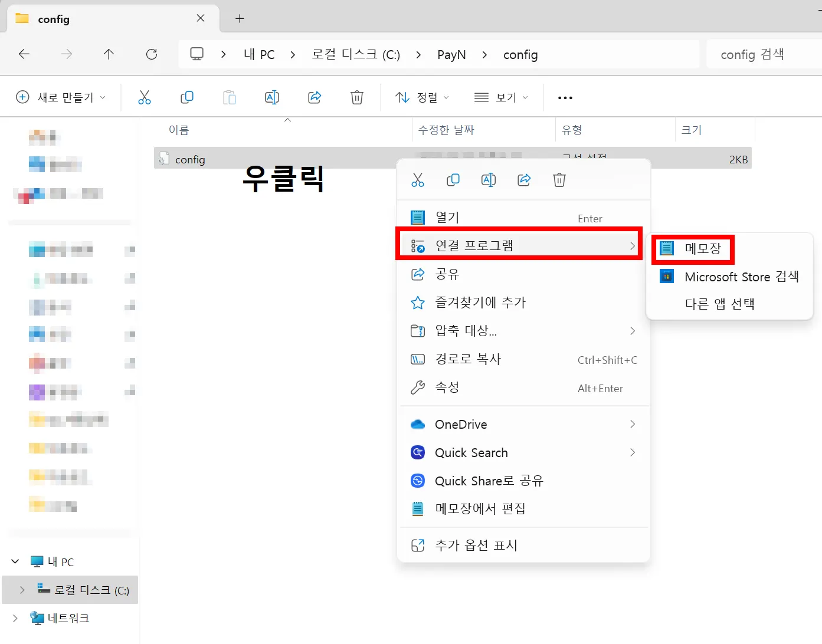Select 내 PC in the navigation tree

pos(61,562)
